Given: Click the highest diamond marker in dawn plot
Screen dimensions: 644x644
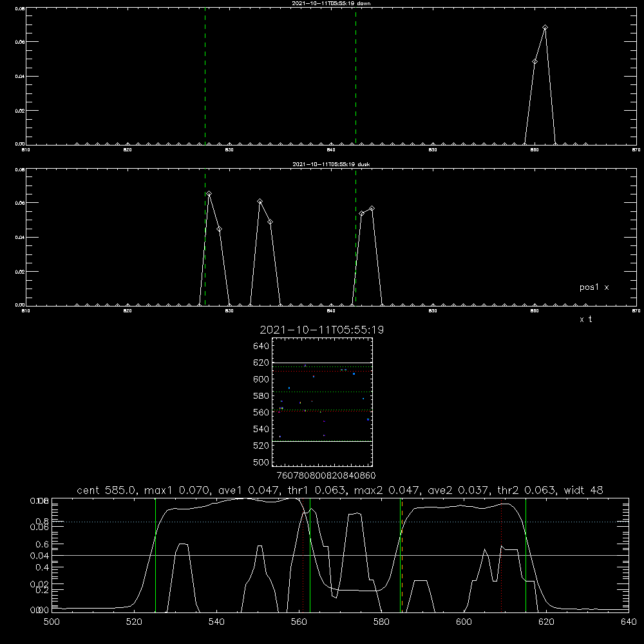Looking at the screenshot, I should pyautogui.click(x=545, y=28).
